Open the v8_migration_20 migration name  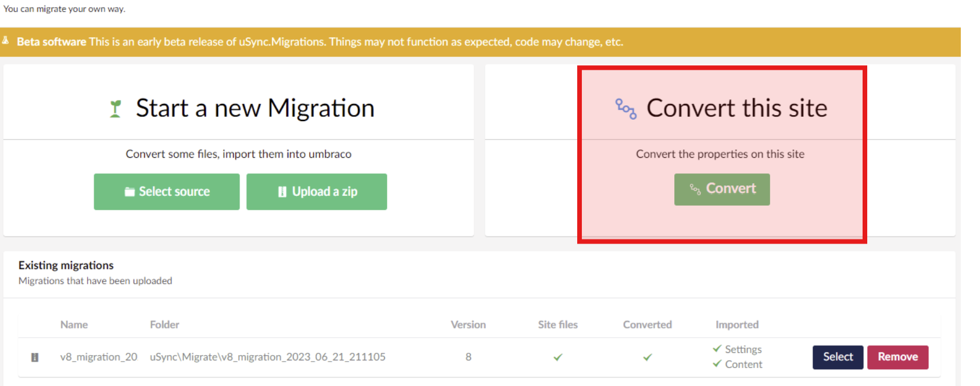click(x=99, y=357)
